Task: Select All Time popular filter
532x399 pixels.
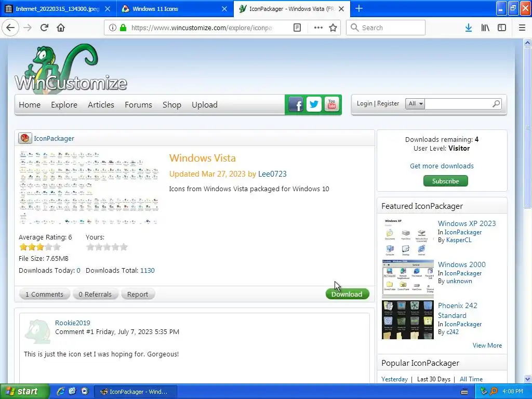Action: (471, 379)
